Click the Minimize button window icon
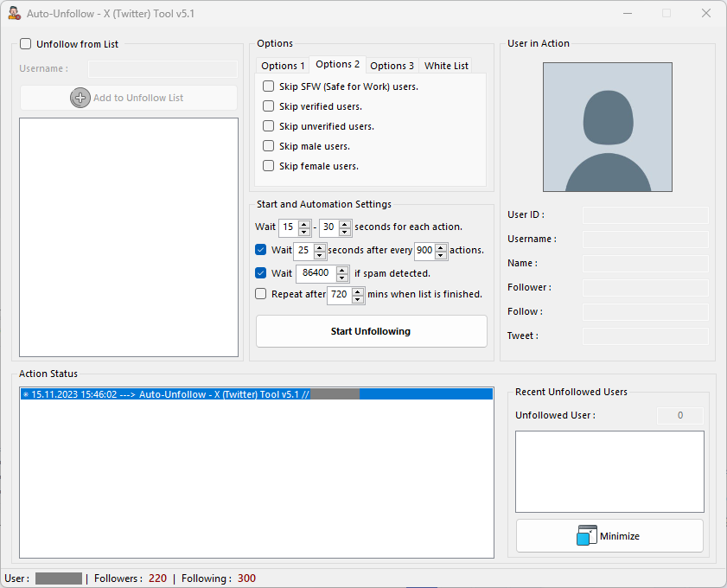The width and height of the screenshot is (727, 588). click(x=586, y=535)
